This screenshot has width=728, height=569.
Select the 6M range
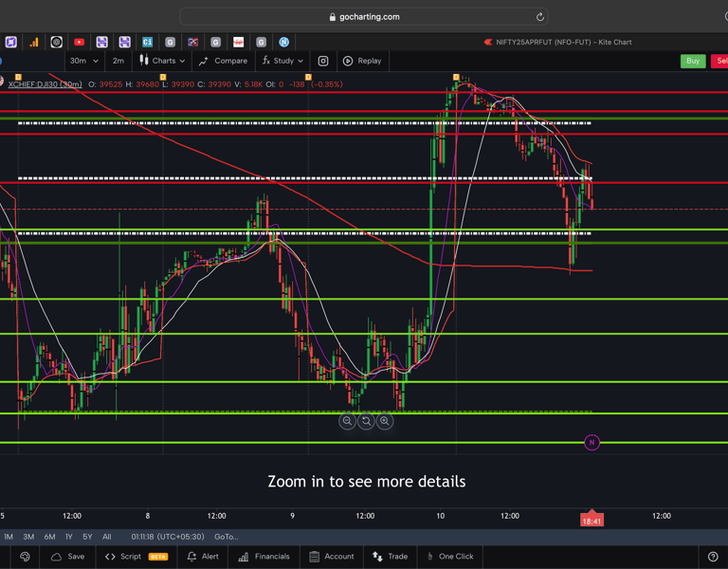49,537
